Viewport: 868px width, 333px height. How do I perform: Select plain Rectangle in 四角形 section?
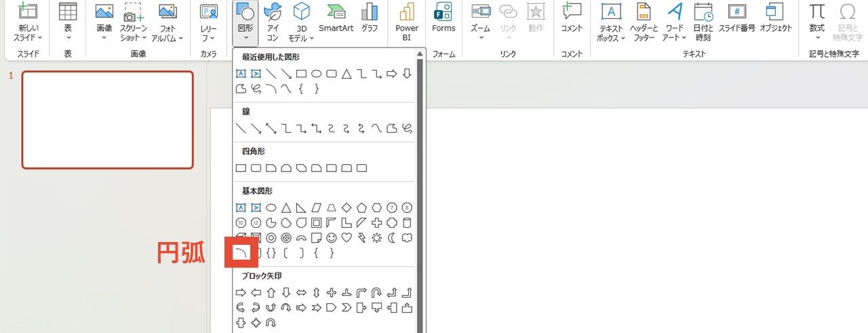(240, 168)
